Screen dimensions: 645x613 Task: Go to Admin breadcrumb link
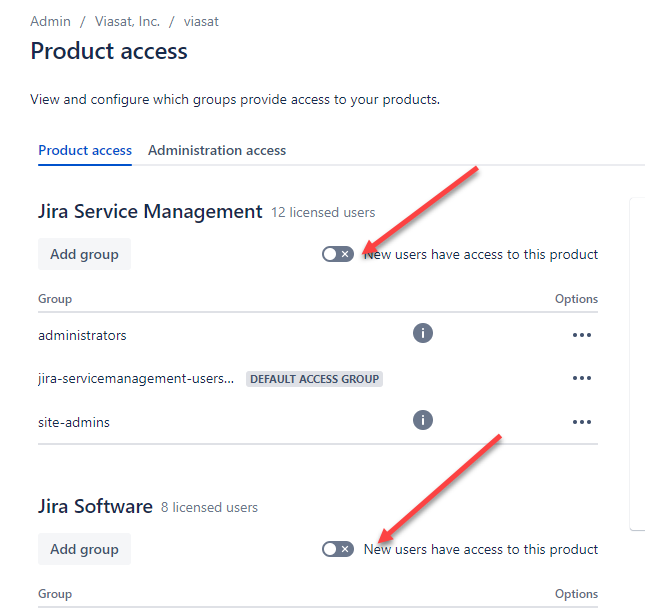coord(50,21)
